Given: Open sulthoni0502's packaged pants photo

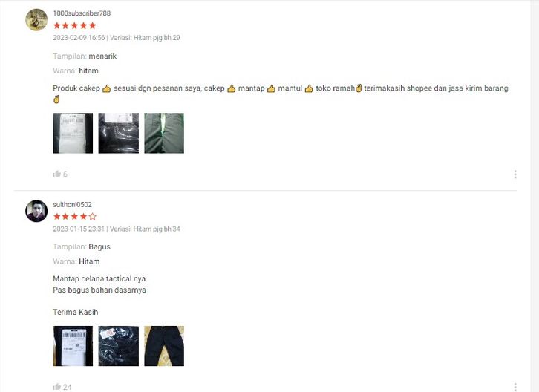Looking at the screenshot, I should click(119, 346).
